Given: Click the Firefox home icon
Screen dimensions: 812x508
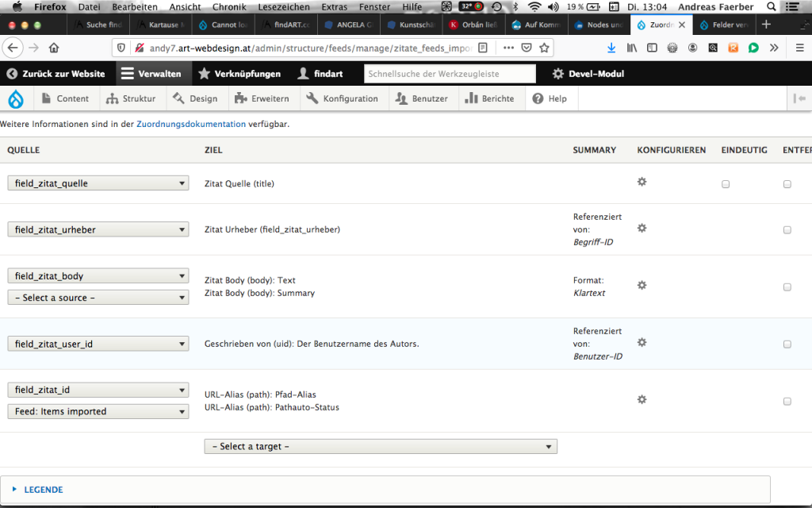Looking at the screenshot, I should coord(54,48).
